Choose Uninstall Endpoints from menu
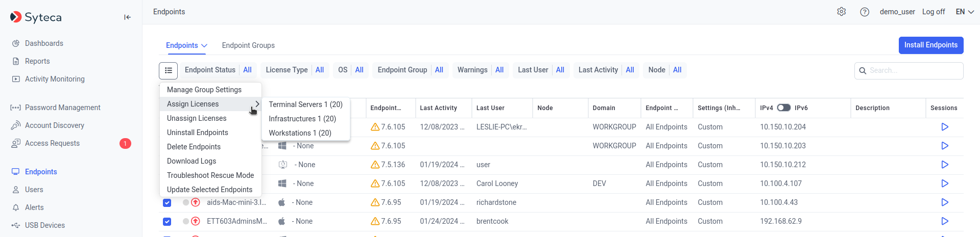The image size is (980, 237). tap(210, 133)
